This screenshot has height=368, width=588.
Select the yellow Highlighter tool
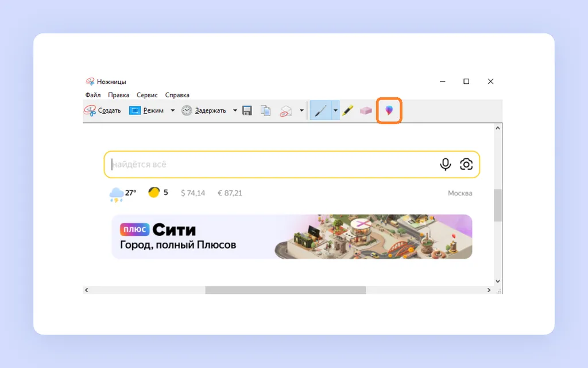click(347, 110)
